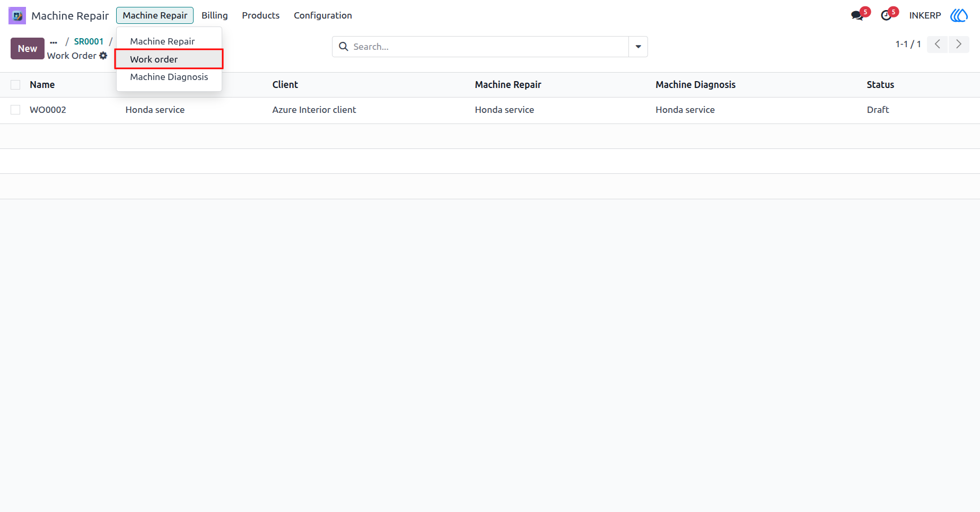This screenshot has height=512, width=980.
Task: Click the Machine Repair app title
Action: pos(70,16)
